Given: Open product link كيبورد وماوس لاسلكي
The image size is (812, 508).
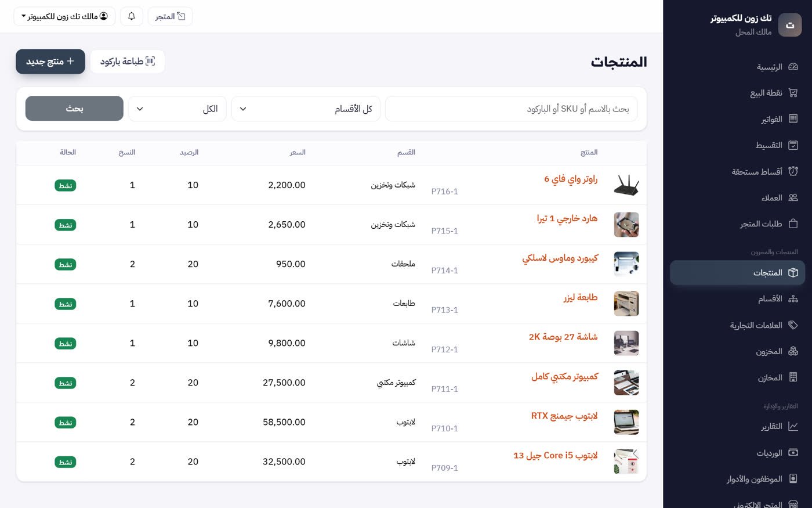Looking at the screenshot, I should point(560,258).
